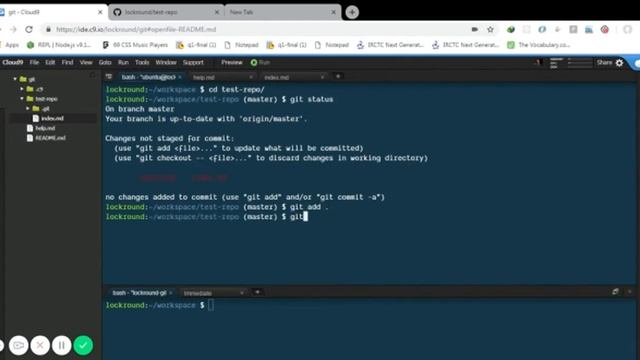Go forward with the browser forward arrow

tap(13, 29)
